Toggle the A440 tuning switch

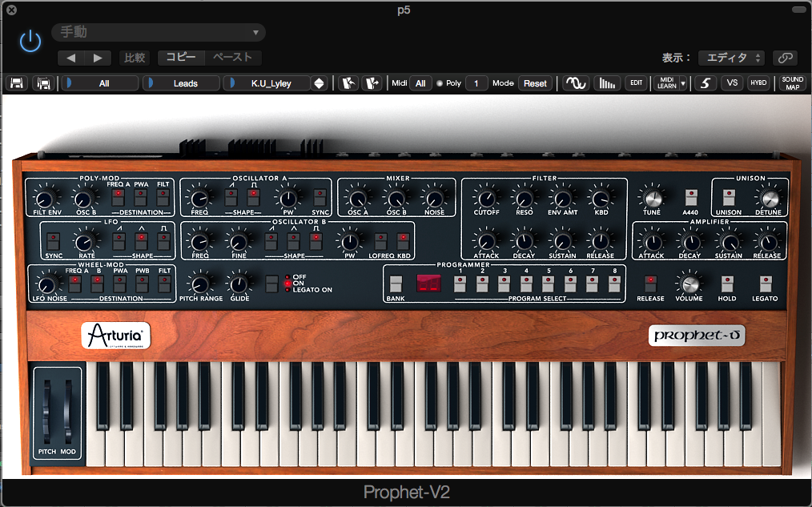pos(691,197)
